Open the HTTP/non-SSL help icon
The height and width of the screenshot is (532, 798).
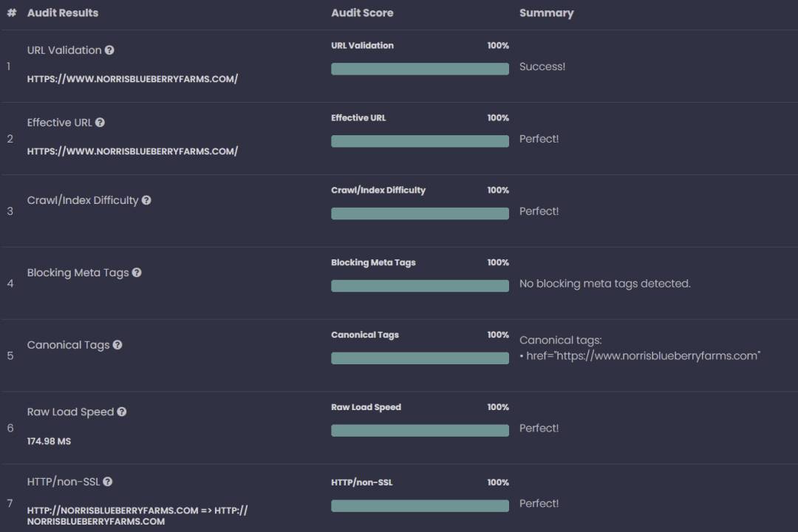[108, 481]
